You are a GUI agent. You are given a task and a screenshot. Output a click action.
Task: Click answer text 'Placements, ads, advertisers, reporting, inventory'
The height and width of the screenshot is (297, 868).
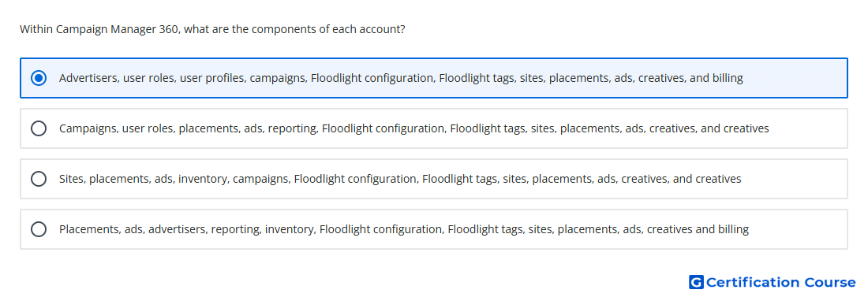[186, 229]
